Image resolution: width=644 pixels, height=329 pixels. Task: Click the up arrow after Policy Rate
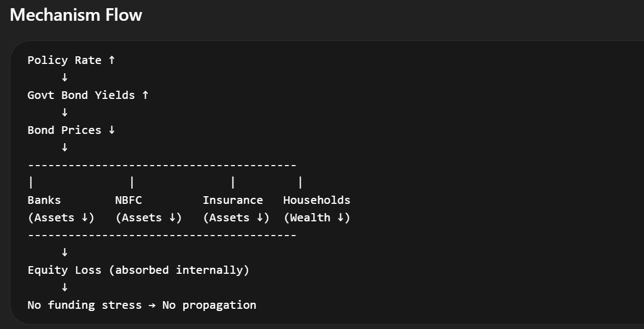(112, 60)
